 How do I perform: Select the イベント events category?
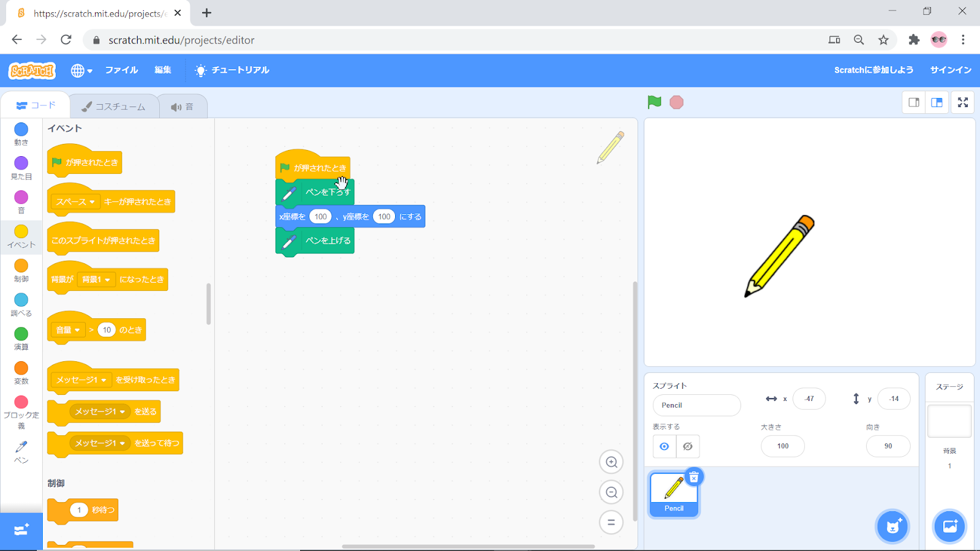pos(21,236)
